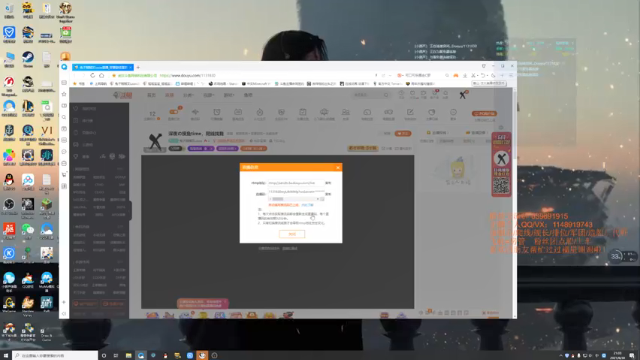640x360 pixels.
Task: Open the header icon with red badge
Action: (435, 94)
